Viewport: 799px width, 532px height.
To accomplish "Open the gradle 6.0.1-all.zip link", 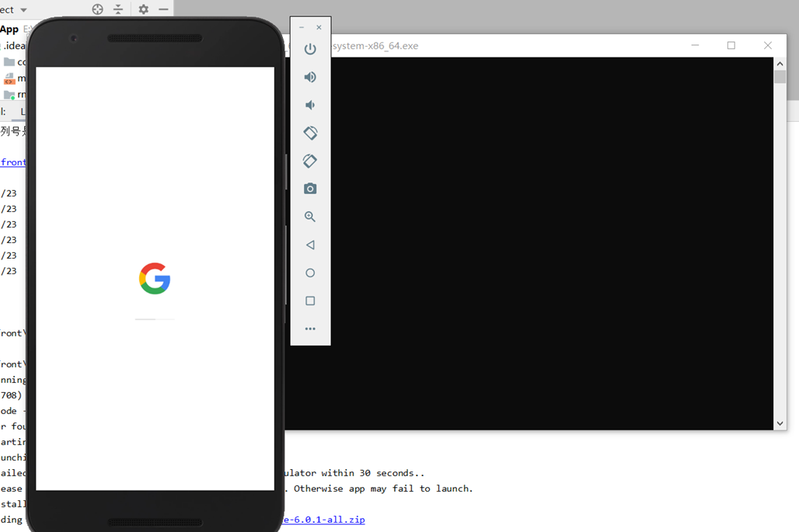I will coord(324,520).
